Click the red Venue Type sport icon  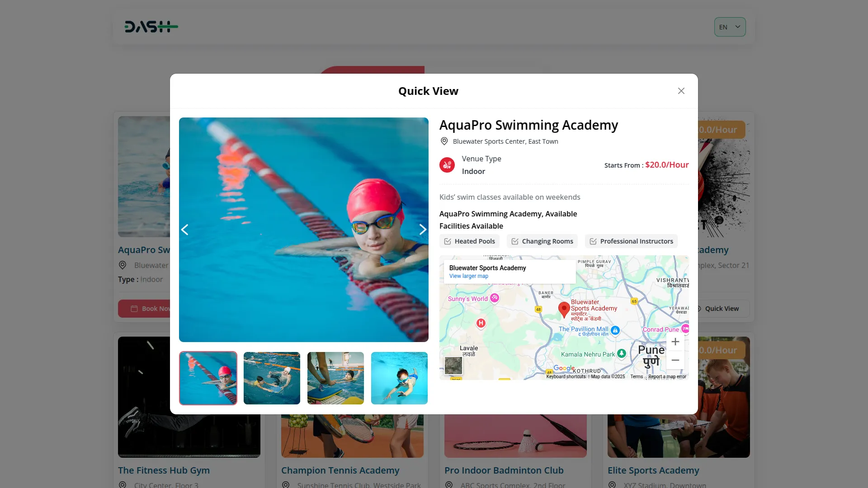tap(447, 165)
